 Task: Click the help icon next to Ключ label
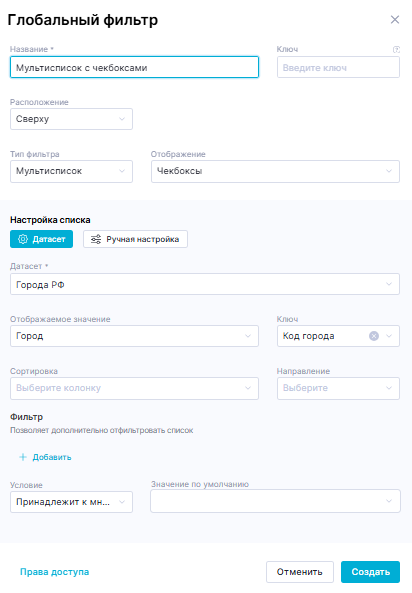[396, 49]
